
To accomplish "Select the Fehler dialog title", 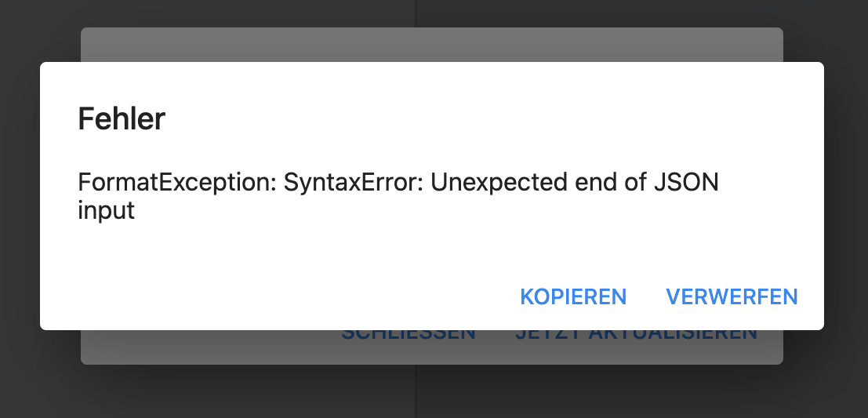I will point(122,118).
